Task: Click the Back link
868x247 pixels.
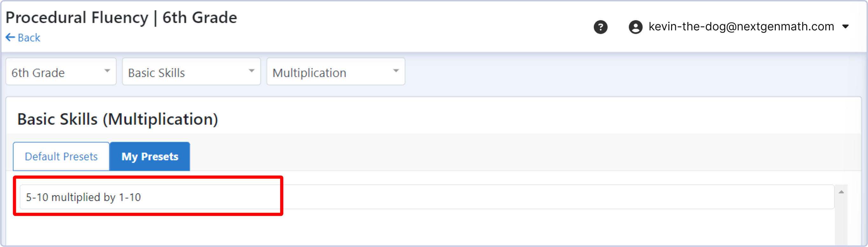Action: [29, 38]
